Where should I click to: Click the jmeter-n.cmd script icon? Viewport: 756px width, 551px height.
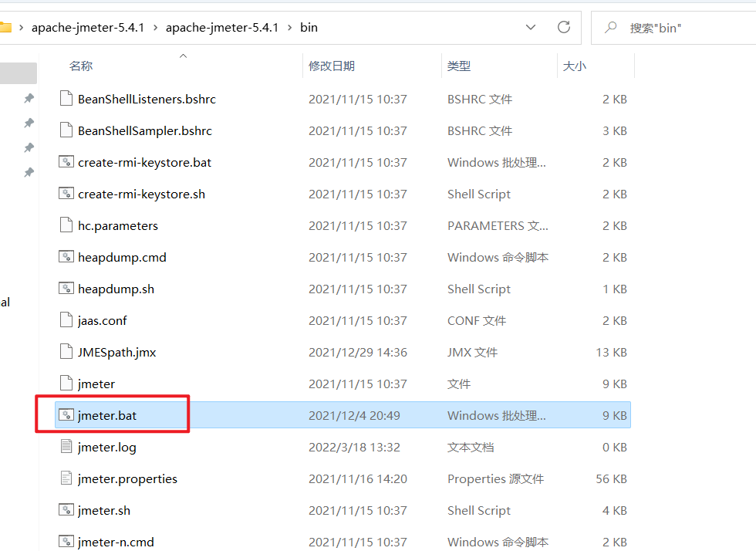(66, 541)
